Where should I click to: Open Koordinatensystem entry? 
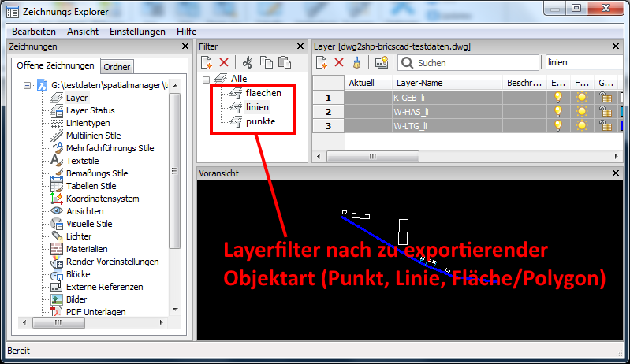pyautogui.click(x=103, y=199)
